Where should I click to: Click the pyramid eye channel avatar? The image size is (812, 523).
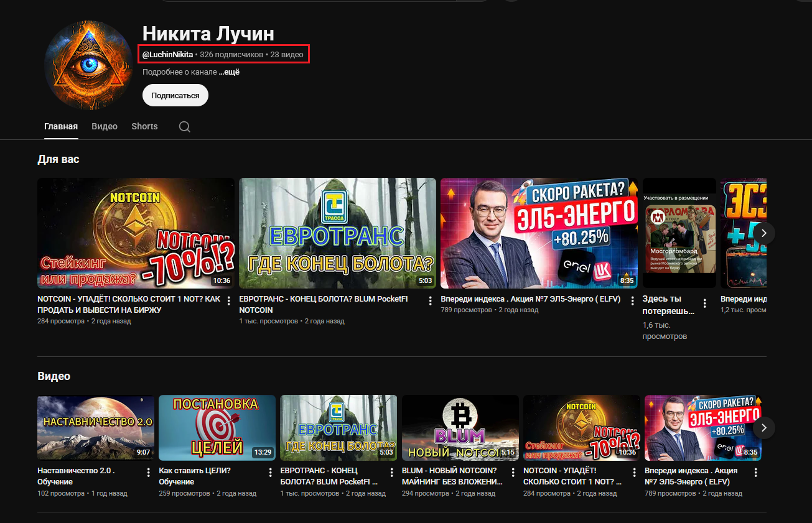click(x=88, y=65)
